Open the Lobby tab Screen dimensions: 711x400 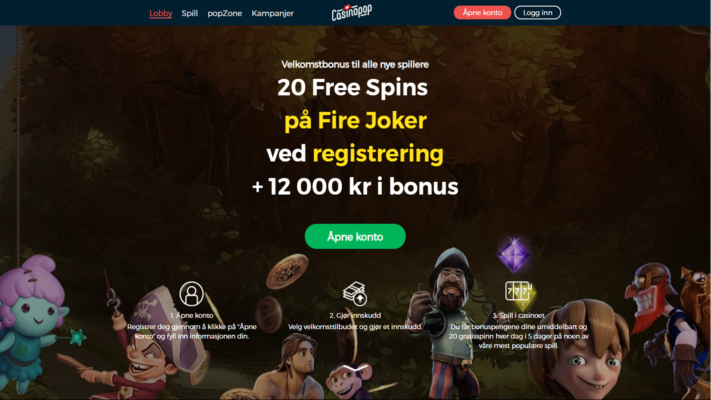click(161, 13)
